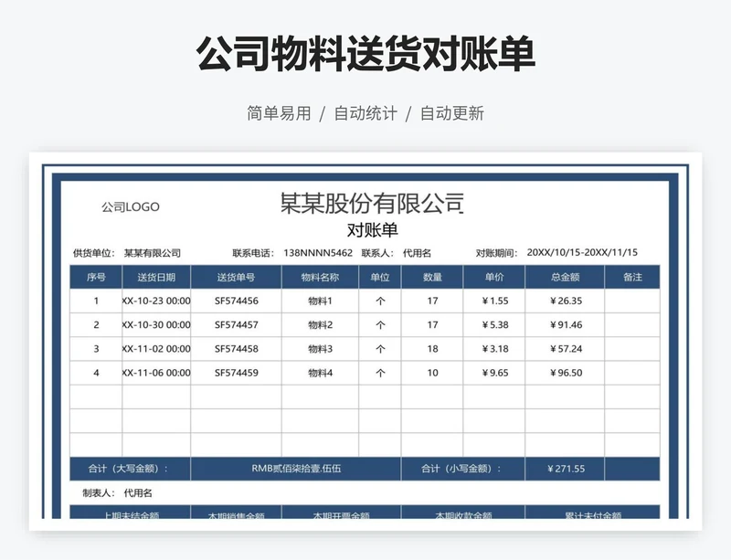Select the period 20XX/10/15-20XX/11/15

(x=582, y=252)
